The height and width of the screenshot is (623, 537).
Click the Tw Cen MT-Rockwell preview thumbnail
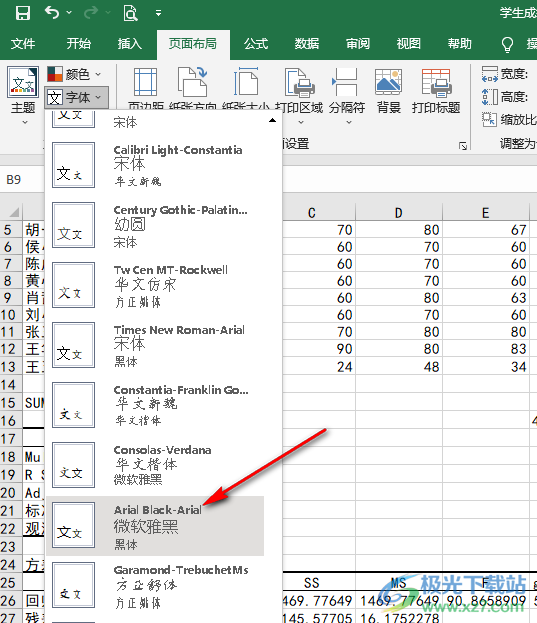point(73,285)
